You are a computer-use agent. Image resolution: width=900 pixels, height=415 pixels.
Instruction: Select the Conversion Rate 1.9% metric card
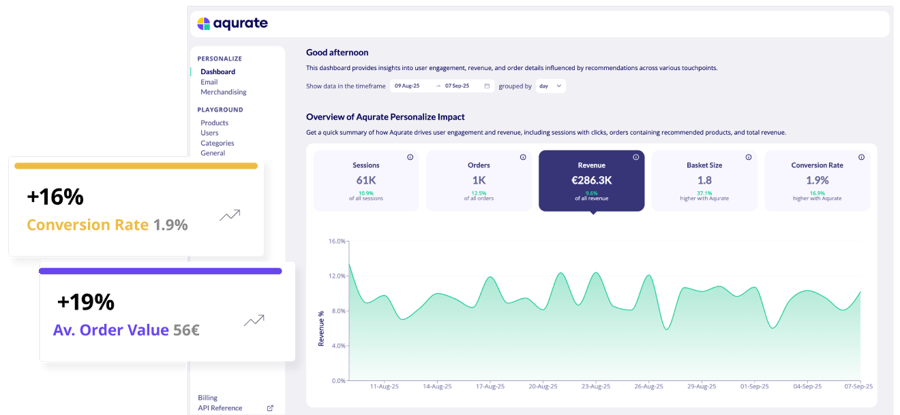tap(817, 181)
